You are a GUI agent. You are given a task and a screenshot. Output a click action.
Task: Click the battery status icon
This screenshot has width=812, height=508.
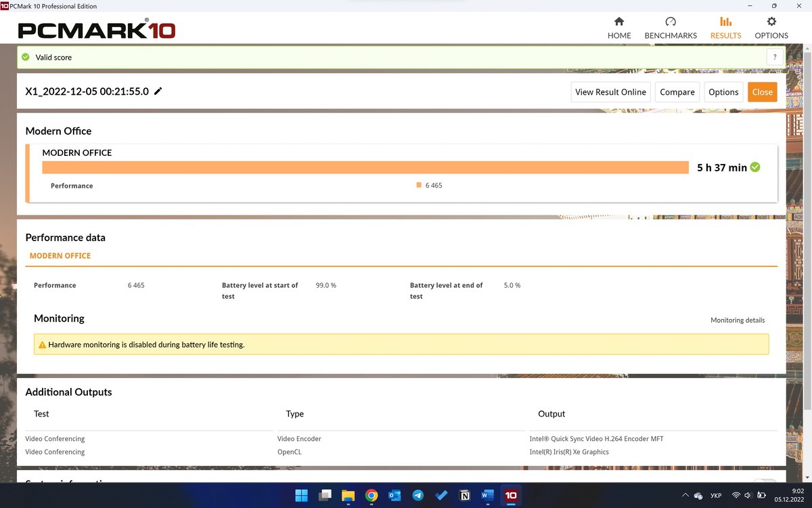pyautogui.click(x=761, y=496)
